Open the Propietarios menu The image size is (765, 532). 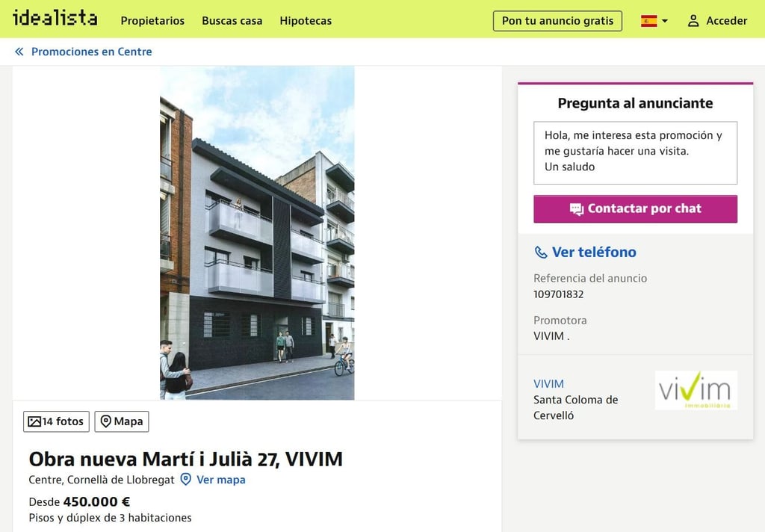pos(152,21)
